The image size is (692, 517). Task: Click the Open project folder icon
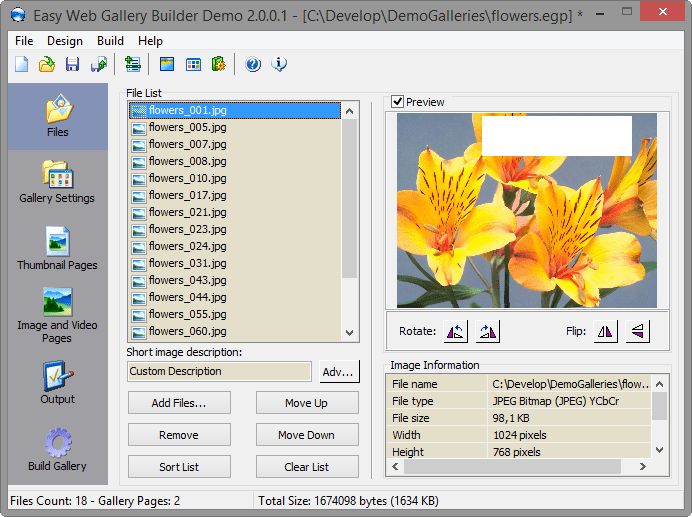coord(47,64)
